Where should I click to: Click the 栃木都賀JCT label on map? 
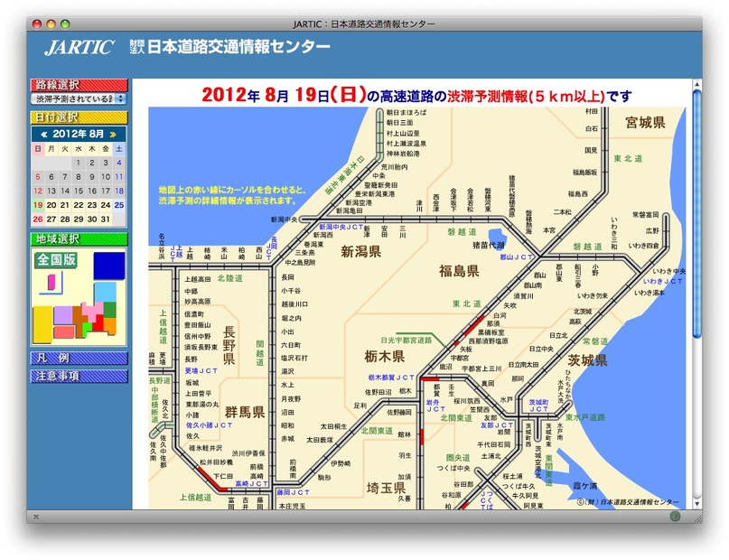pyautogui.click(x=390, y=378)
